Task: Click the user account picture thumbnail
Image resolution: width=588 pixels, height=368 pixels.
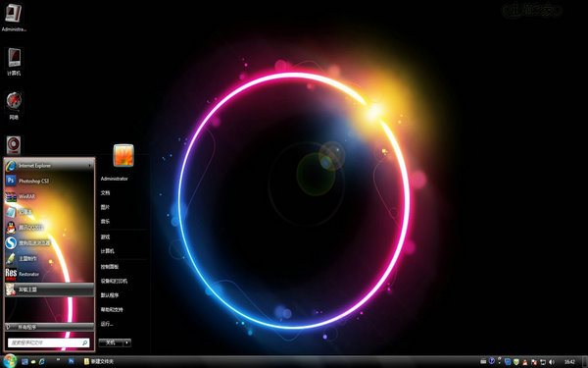Action: point(123,155)
